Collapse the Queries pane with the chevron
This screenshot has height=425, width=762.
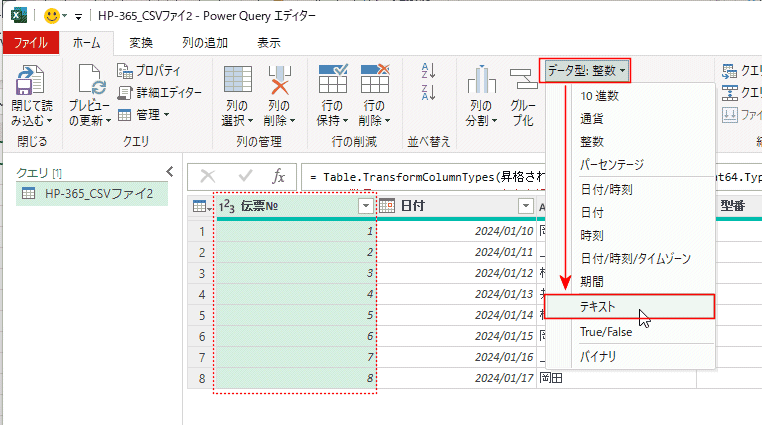click(x=169, y=172)
